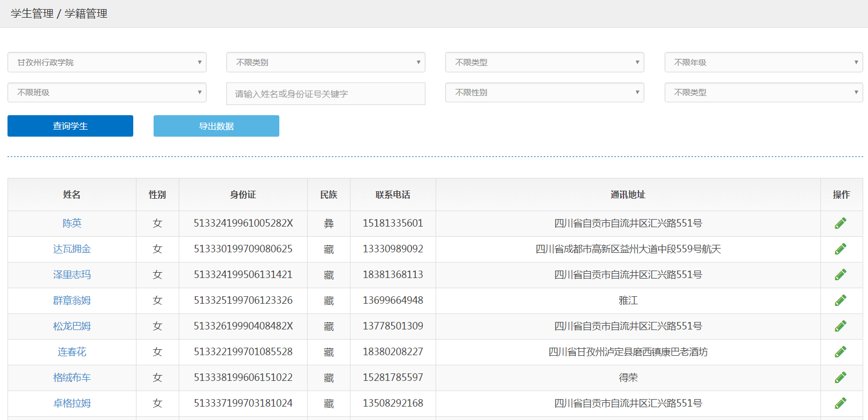
Task: Select ID number 51332619990408482X
Action: (243, 326)
